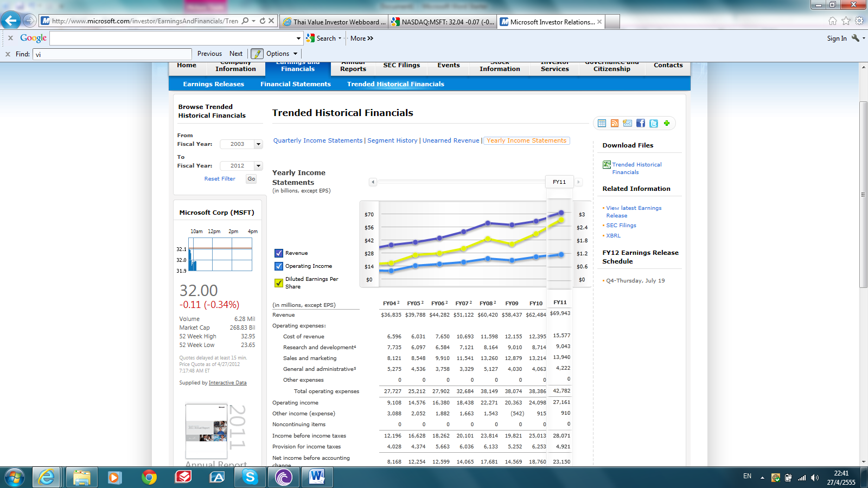Open volume control in system tray
Viewport: 868px width, 488px height.
[x=814, y=478]
